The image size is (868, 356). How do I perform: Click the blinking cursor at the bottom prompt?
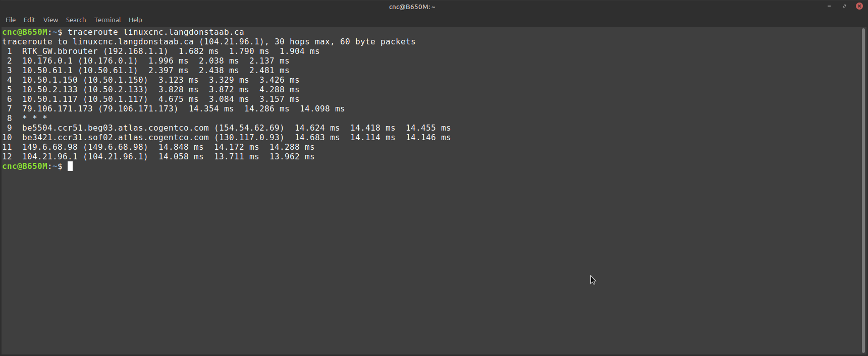point(70,166)
